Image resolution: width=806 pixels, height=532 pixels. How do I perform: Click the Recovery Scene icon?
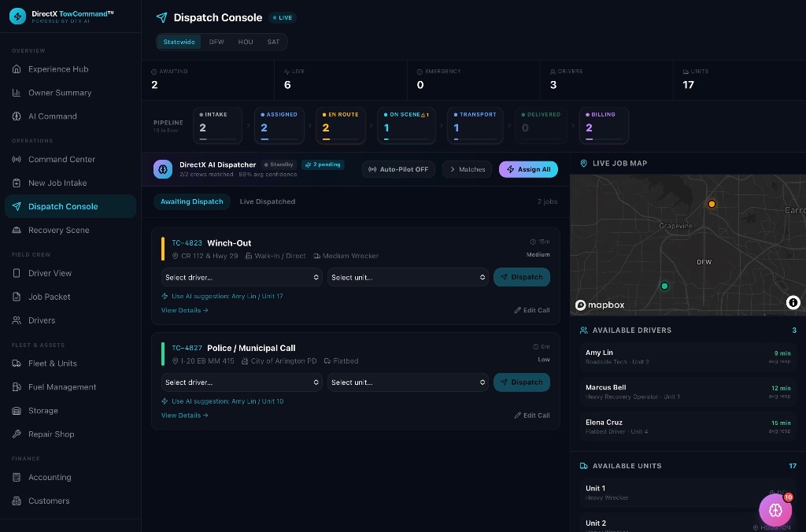pos(17,230)
